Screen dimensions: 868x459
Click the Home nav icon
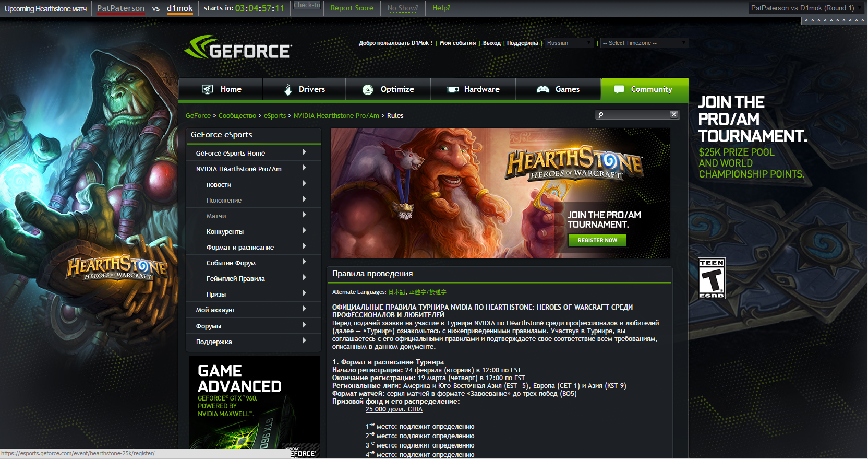pyautogui.click(x=207, y=89)
